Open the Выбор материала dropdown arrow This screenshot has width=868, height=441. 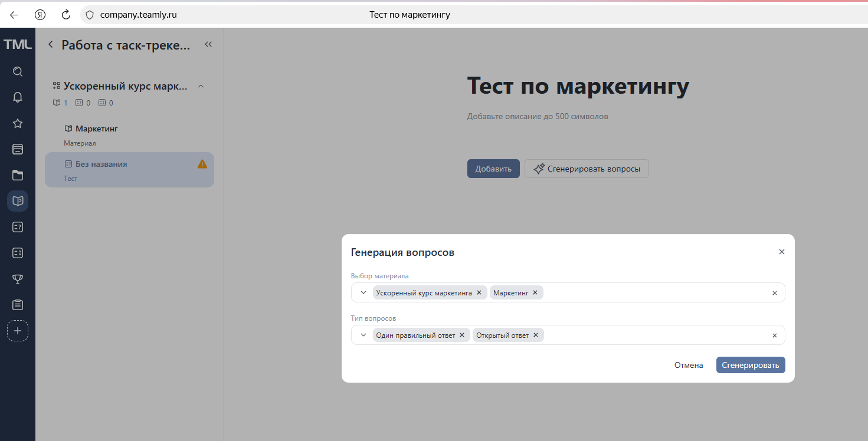click(362, 292)
